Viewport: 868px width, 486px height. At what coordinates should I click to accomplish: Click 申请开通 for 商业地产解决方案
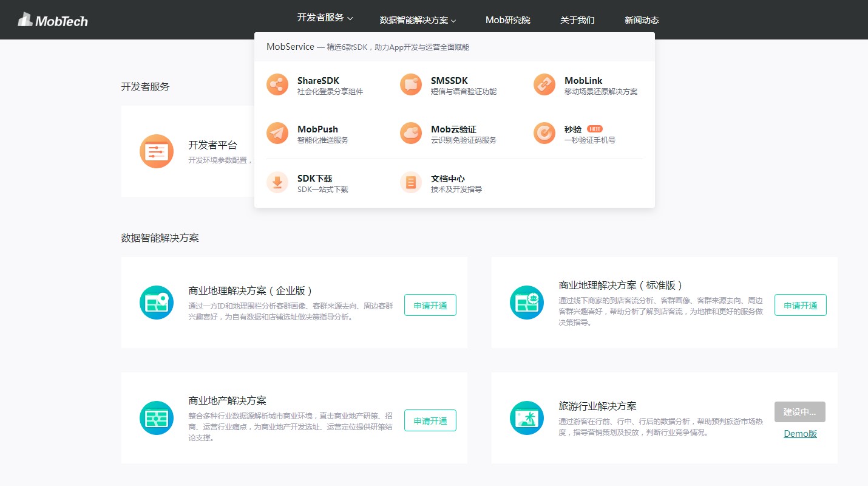coord(430,420)
